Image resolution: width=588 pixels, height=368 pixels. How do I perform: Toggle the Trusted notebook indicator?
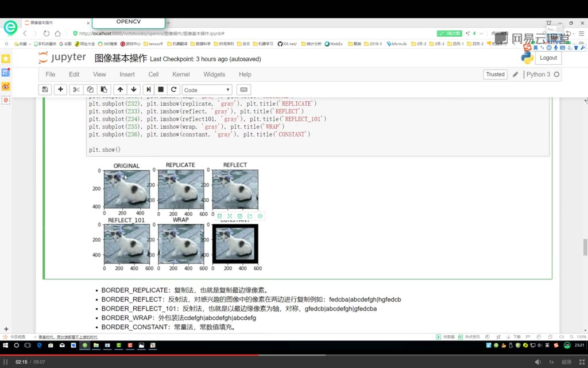[x=495, y=74]
